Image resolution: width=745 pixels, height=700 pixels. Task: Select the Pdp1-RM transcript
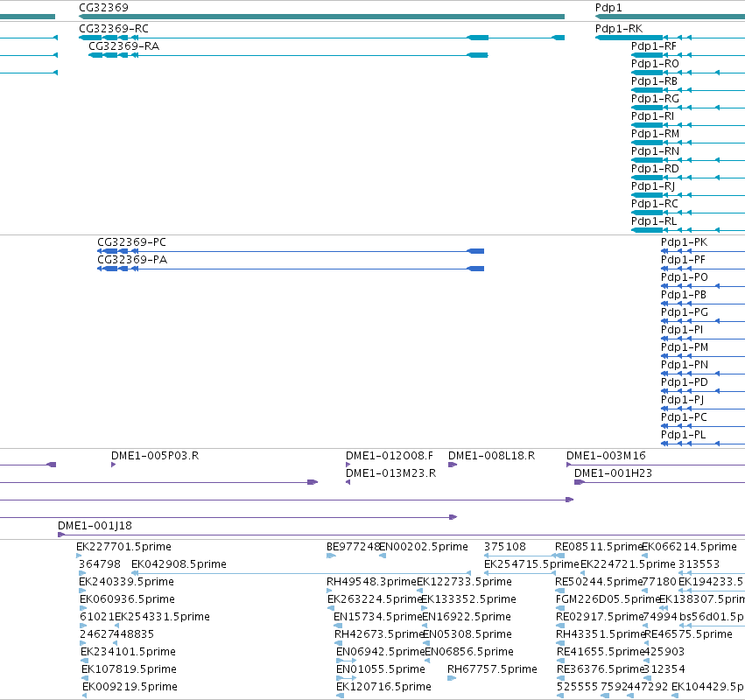point(688,143)
